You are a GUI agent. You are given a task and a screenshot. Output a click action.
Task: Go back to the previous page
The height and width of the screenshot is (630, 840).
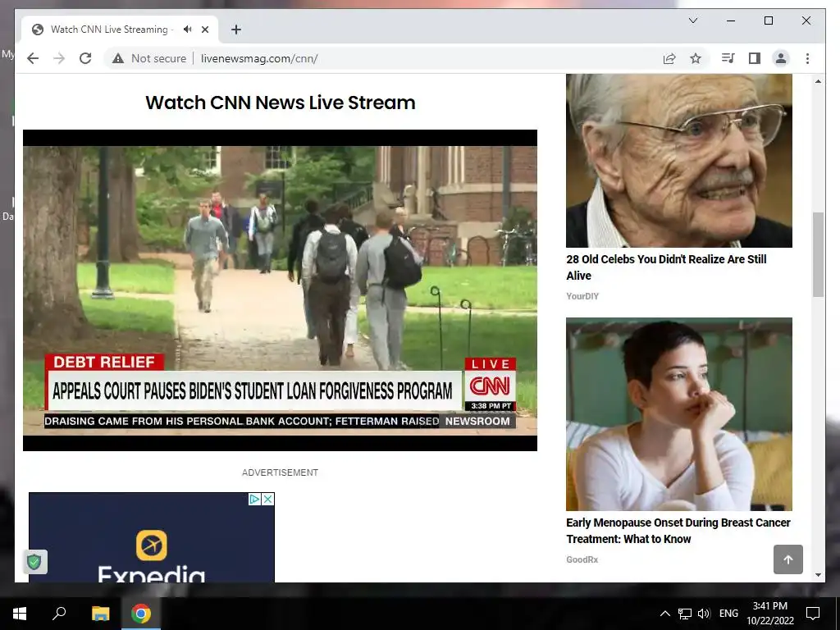pos(33,58)
